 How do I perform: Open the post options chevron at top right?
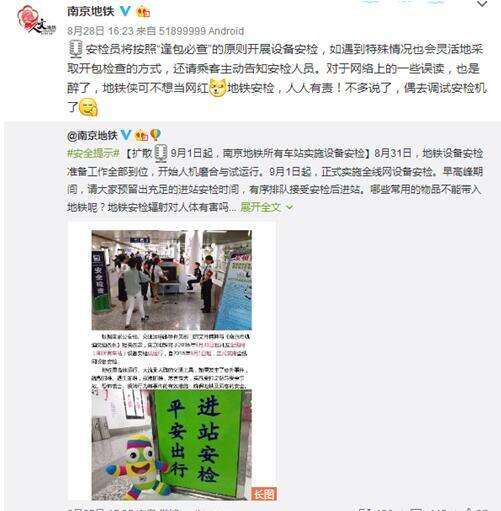(482, 4)
